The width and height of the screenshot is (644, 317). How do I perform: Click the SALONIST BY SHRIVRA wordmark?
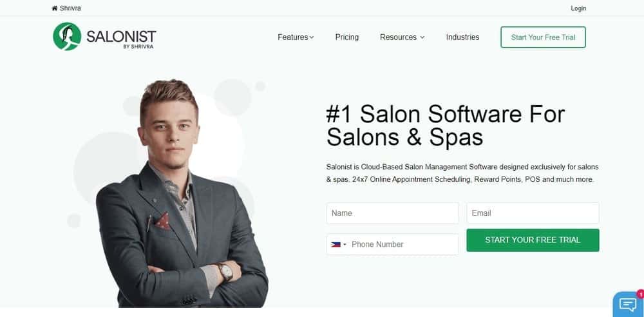coord(121,39)
